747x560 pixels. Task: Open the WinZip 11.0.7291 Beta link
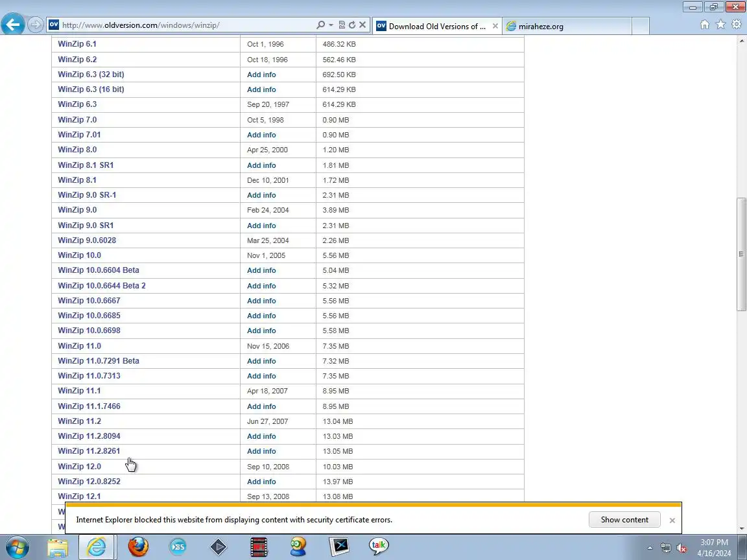click(99, 361)
